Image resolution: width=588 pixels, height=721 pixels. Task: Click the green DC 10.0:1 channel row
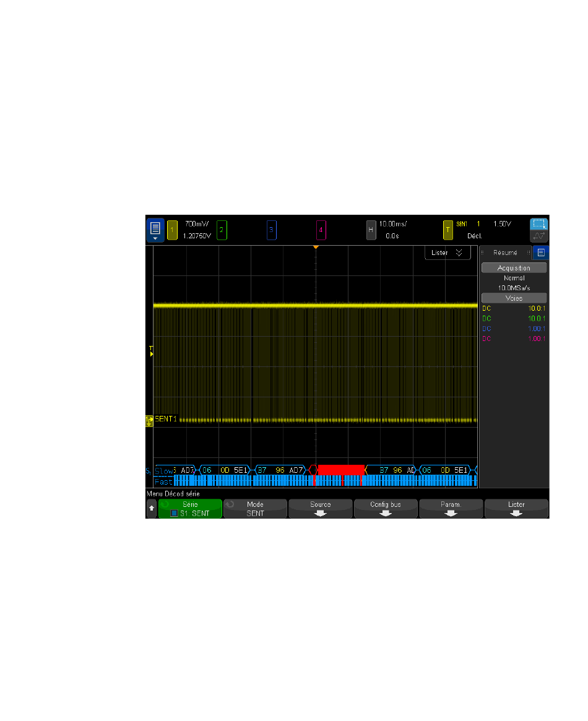pos(514,319)
